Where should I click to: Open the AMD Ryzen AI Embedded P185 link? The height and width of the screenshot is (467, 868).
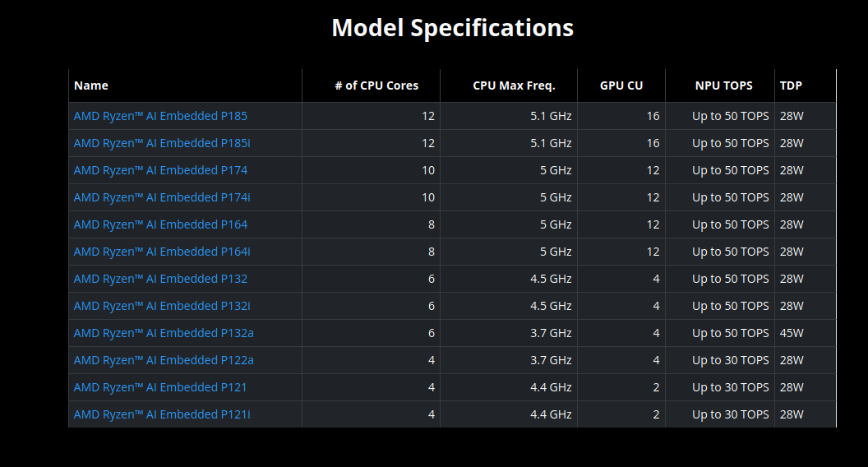click(160, 116)
